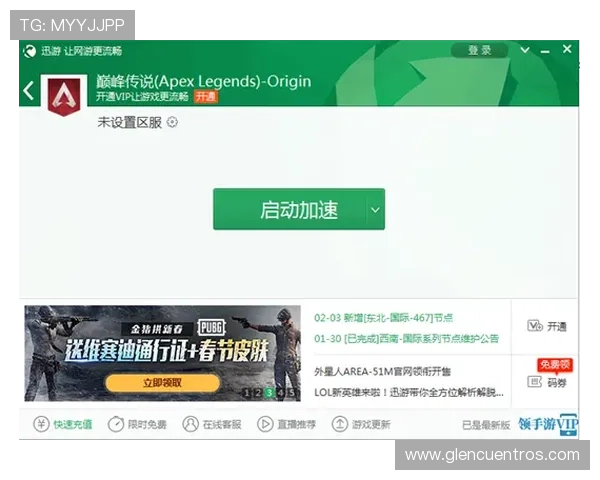Open region settings gear next to 未设置区服
This screenshot has width=600, height=480.
point(173,122)
